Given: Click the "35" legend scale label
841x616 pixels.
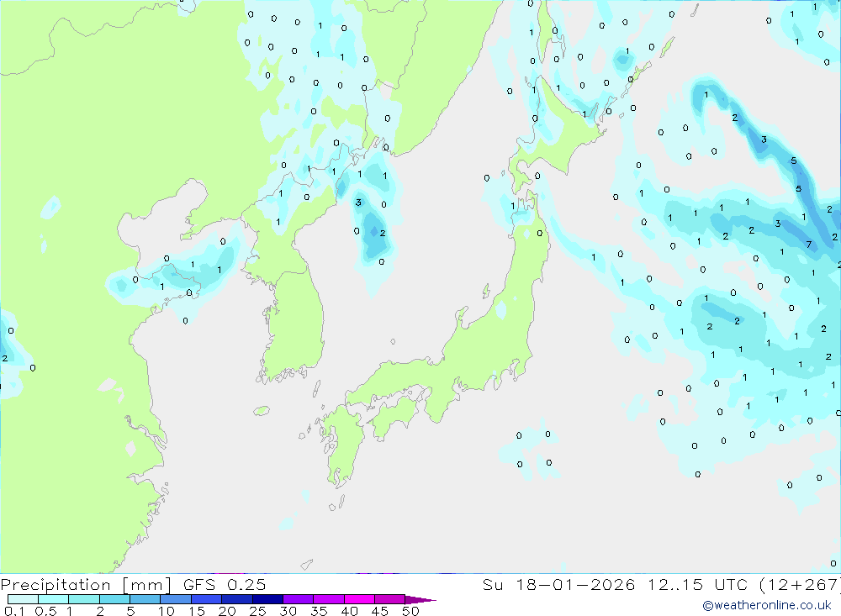Looking at the screenshot, I should pyautogui.click(x=319, y=611).
